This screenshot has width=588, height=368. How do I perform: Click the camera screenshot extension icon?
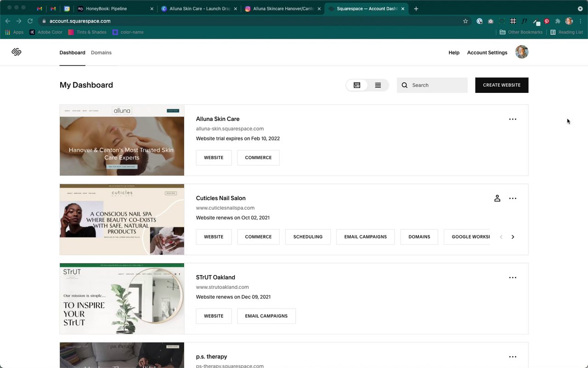point(491,21)
